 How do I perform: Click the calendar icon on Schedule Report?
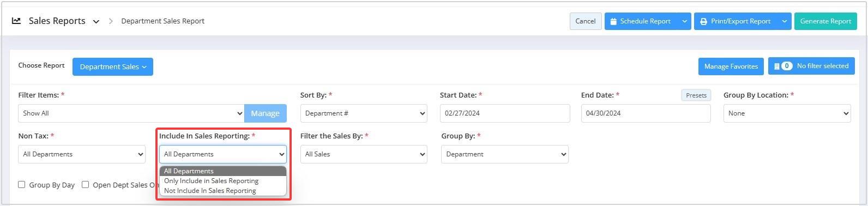point(613,21)
